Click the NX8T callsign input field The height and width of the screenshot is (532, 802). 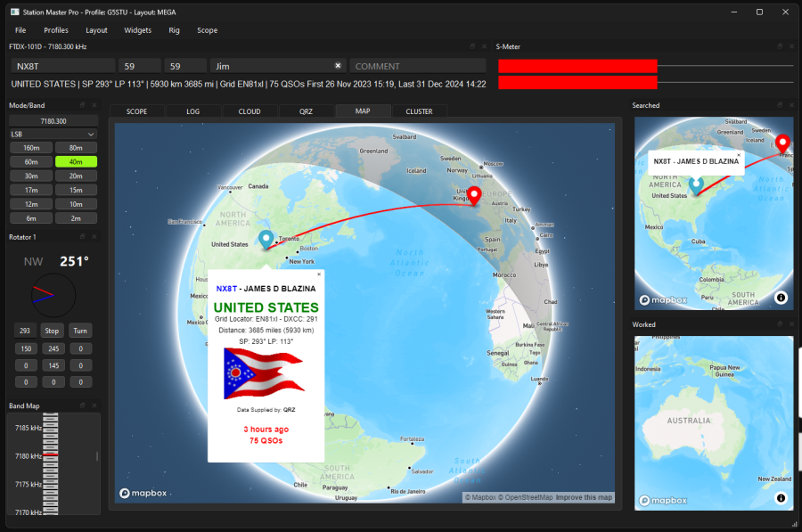click(63, 66)
